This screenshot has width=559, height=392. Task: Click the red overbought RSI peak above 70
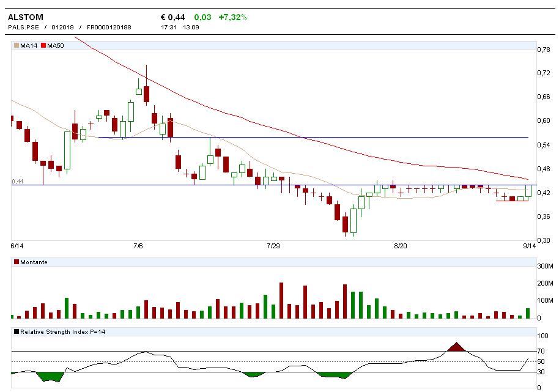pos(457,348)
